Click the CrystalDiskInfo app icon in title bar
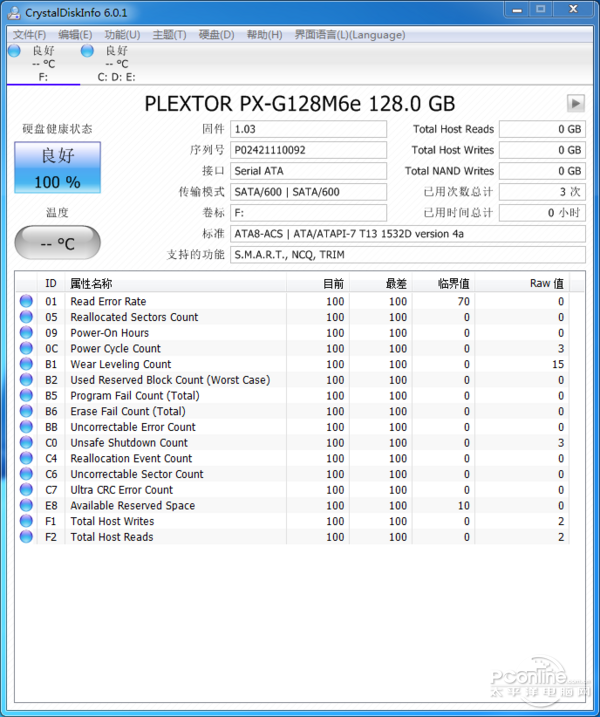This screenshot has height=717, width=600. 14,12
